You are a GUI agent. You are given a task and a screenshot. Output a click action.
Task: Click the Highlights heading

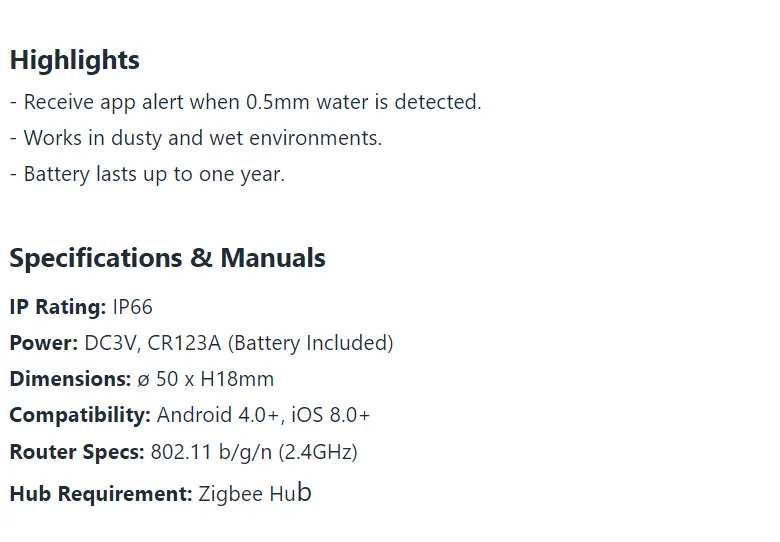75,61
